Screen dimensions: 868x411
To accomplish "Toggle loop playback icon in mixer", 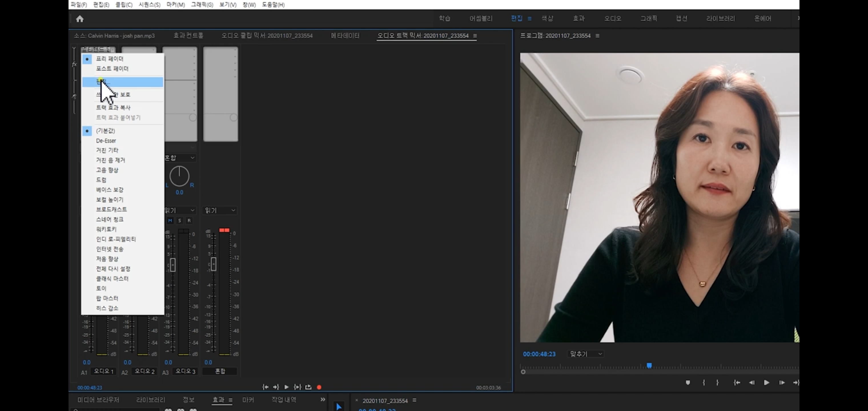I will click(x=308, y=387).
